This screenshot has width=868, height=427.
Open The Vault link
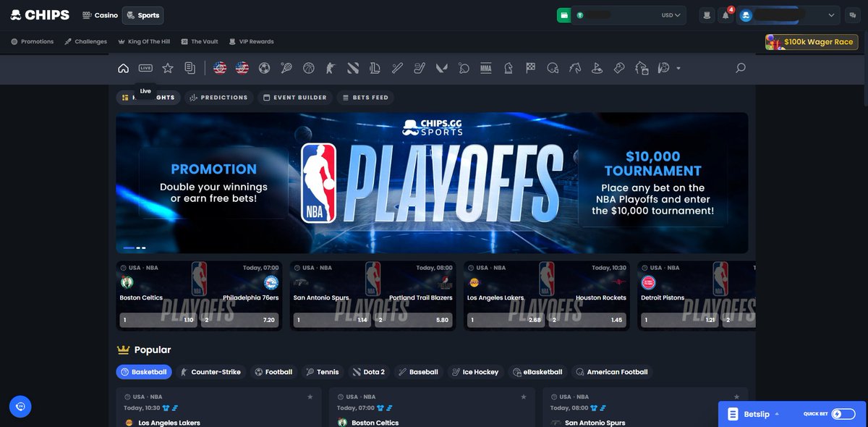tap(200, 41)
